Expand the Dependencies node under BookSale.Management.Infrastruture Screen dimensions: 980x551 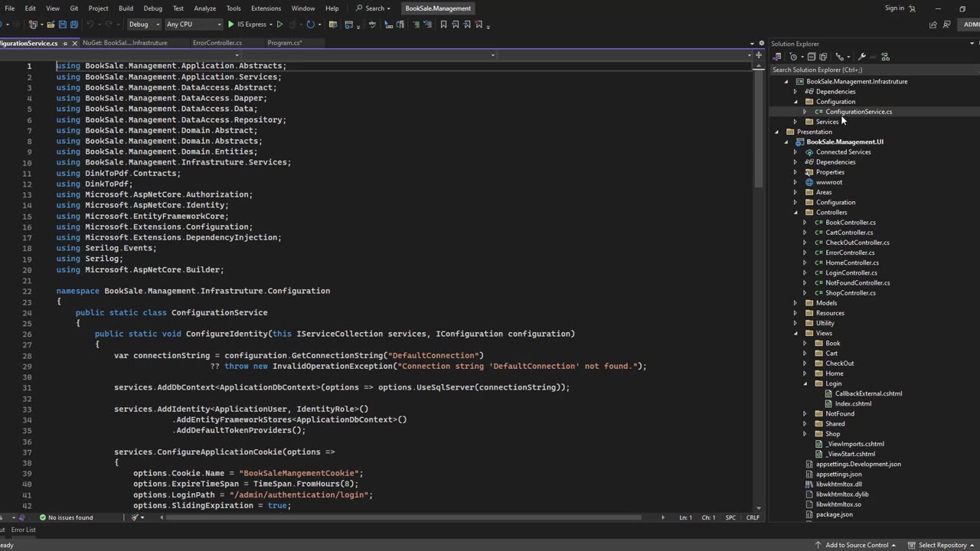(795, 91)
